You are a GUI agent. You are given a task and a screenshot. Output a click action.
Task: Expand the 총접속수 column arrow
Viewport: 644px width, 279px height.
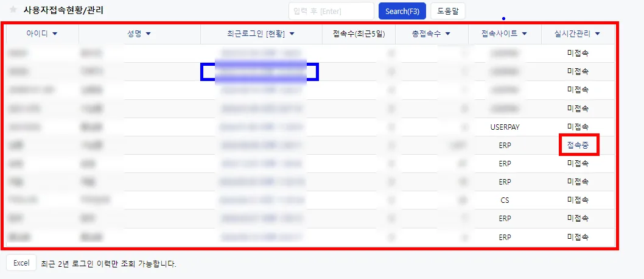(x=447, y=34)
